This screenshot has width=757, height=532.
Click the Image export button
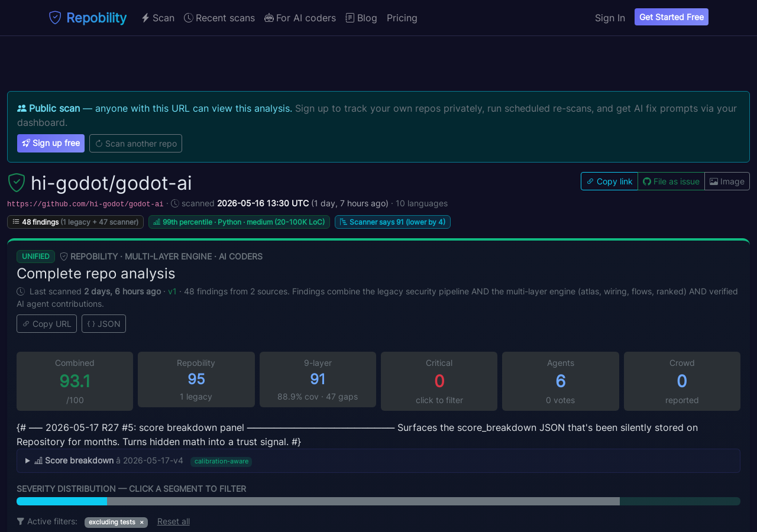(727, 181)
